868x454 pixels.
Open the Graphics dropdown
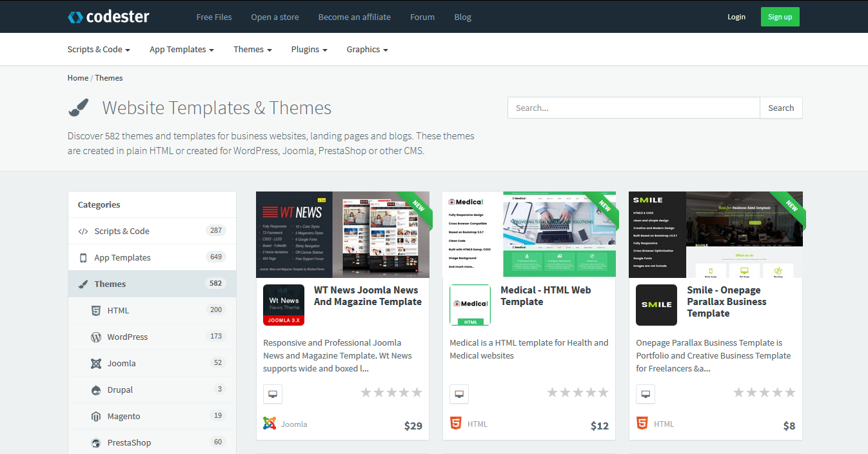(x=366, y=49)
